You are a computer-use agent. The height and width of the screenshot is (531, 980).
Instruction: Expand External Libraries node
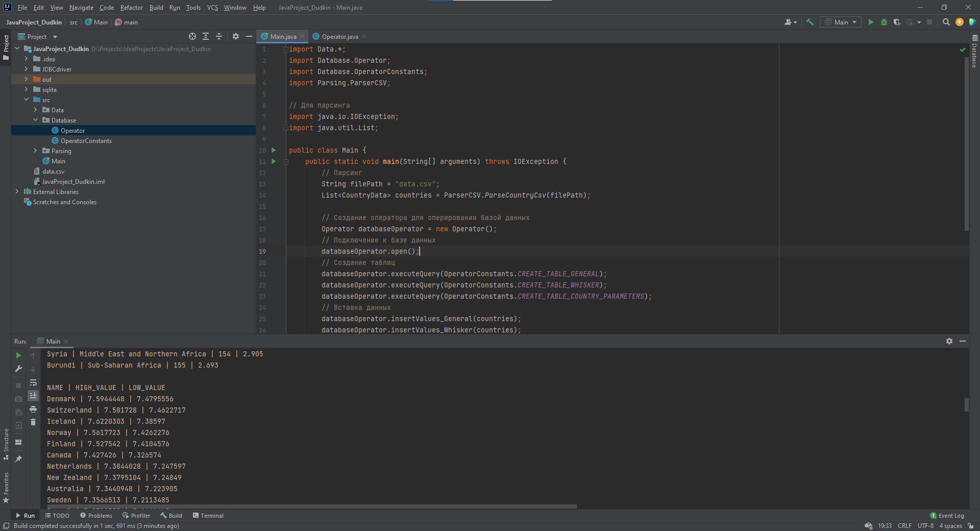[x=17, y=191]
